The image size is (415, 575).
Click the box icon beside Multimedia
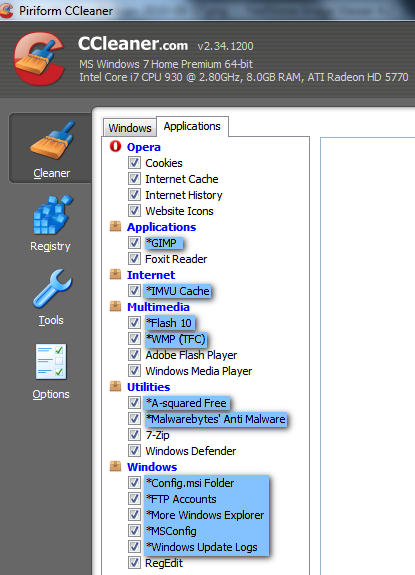click(x=115, y=306)
